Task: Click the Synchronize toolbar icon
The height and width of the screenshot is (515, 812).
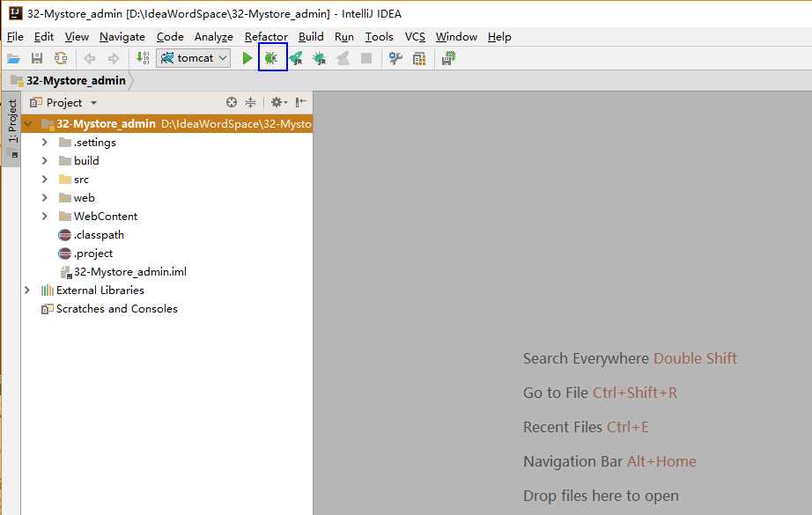Action: tap(61, 58)
